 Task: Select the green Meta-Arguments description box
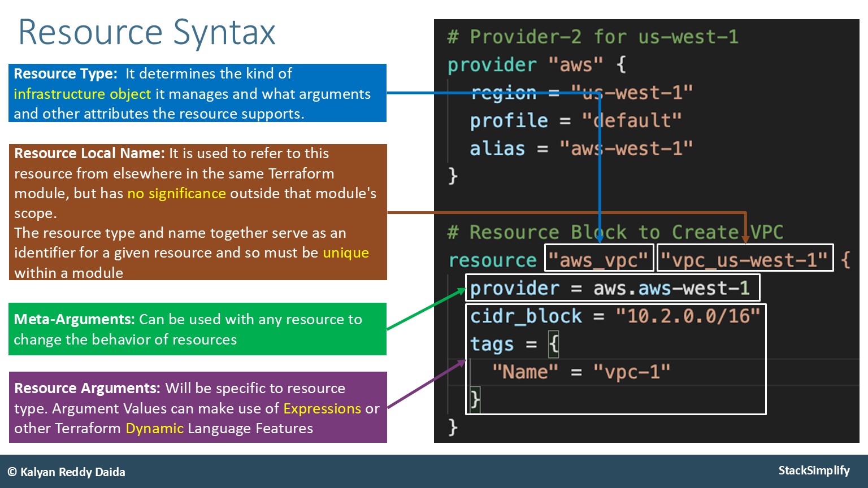click(197, 329)
